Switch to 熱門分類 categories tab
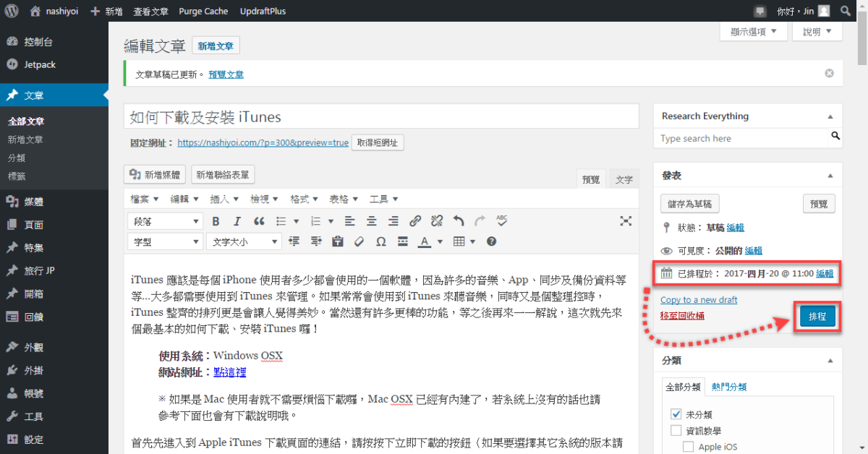 coord(729,387)
